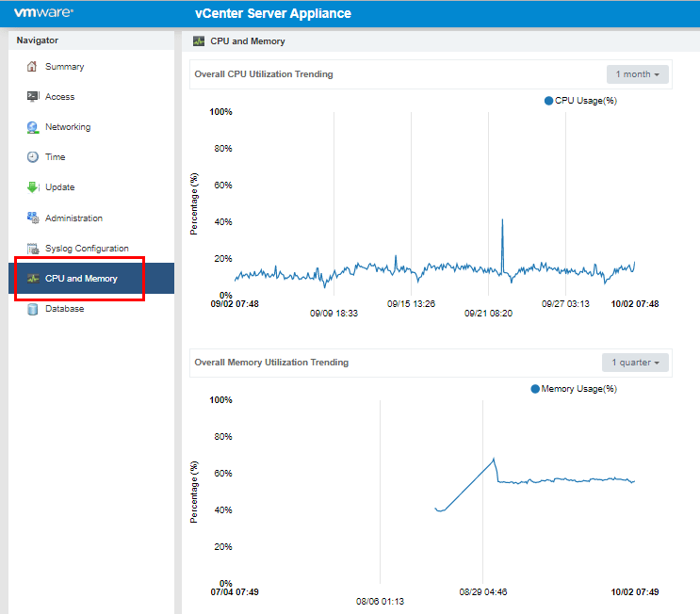Viewport: 700px width, 614px height.
Task: Click the Time clock icon
Action: click(32, 157)
